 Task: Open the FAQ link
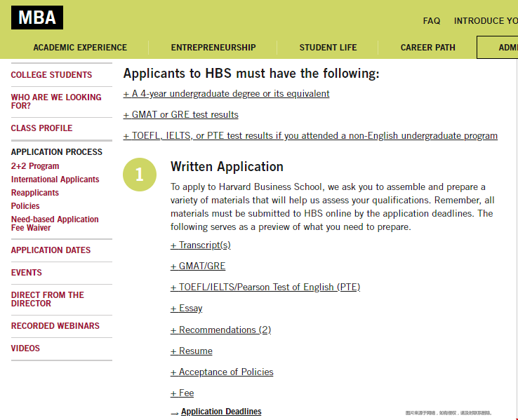click(432, 21)
